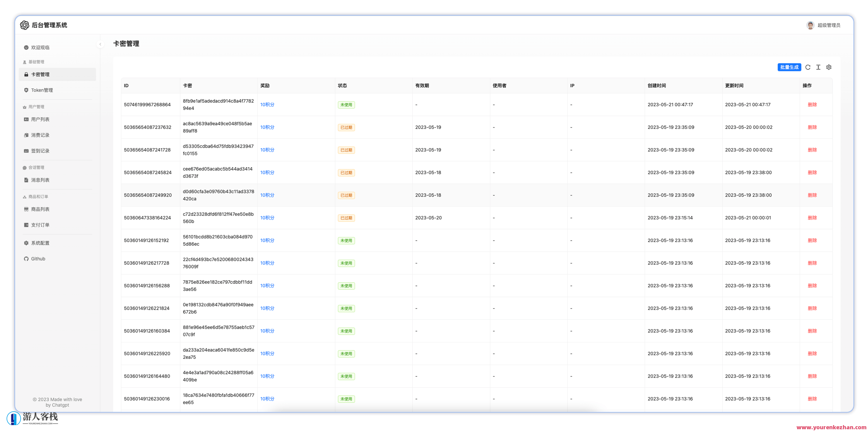Viewport: 868px width, 432px height.
Task: Click the 基础管理 group header
Action: (x=36, y=62)
